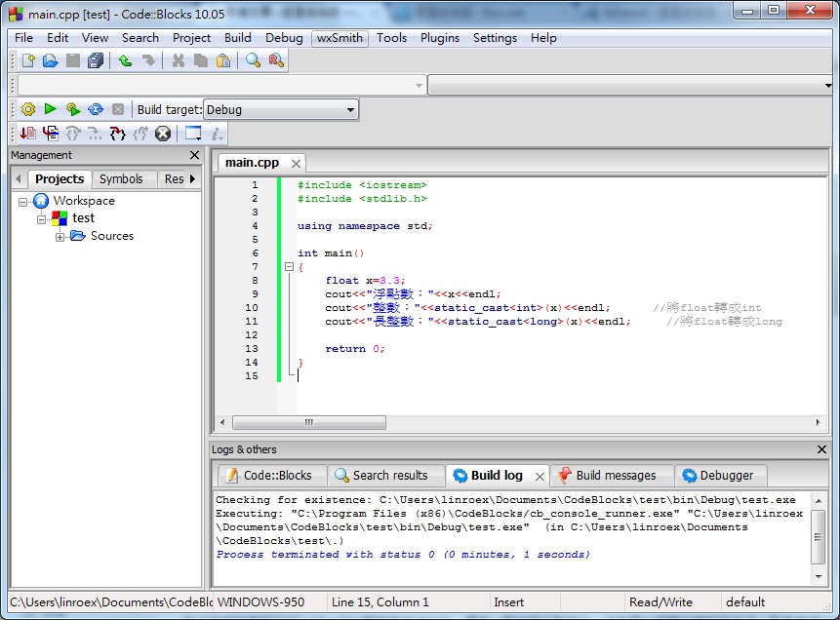The image size is (840, 620).
Task: Build the project with gear icon
Action: [28, 109]
